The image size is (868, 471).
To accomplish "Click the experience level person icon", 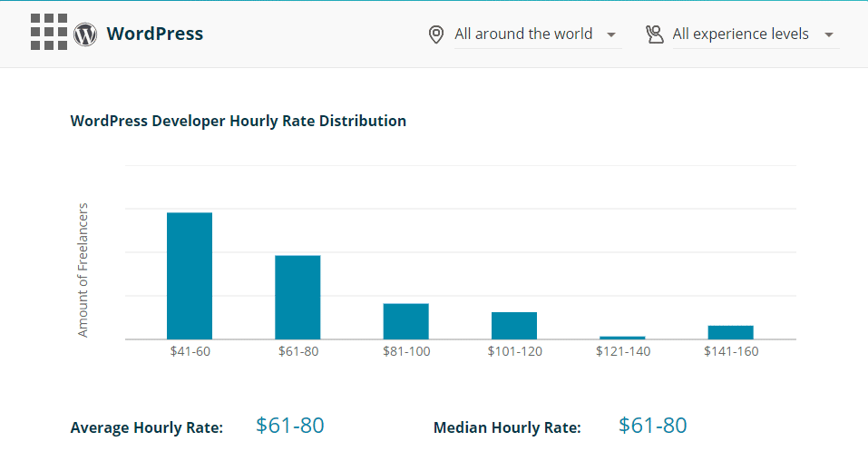I will (654, 34).
